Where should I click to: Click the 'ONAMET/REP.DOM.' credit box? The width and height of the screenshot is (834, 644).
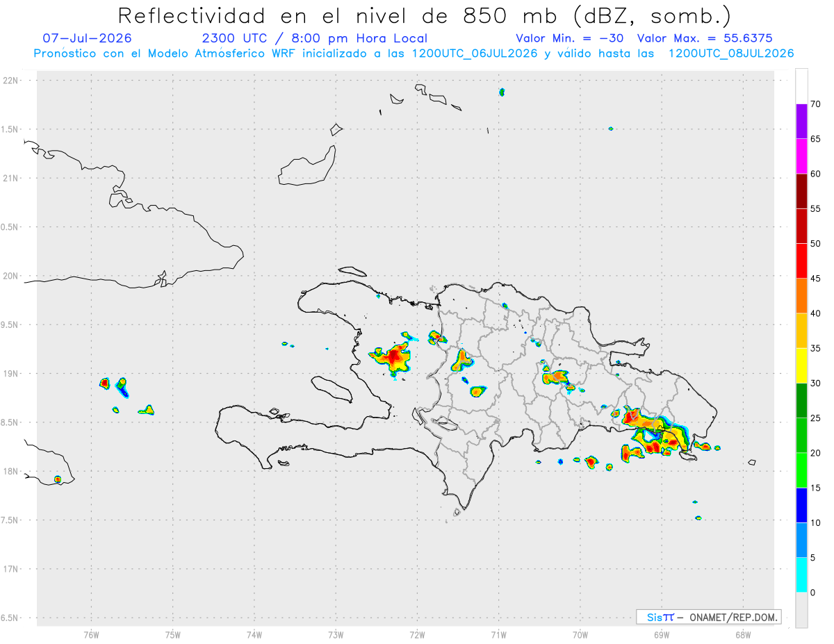pyautogui.click(x=709, y=617)
